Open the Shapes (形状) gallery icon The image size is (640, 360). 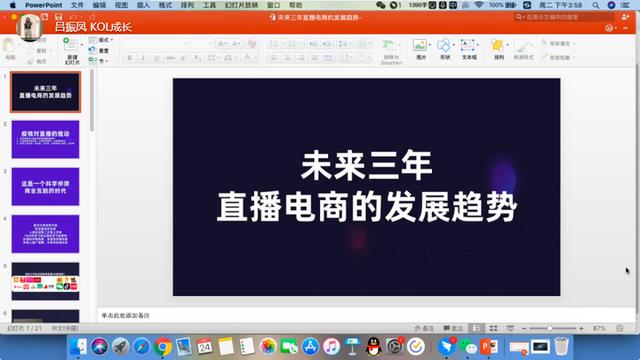[444, 49]
